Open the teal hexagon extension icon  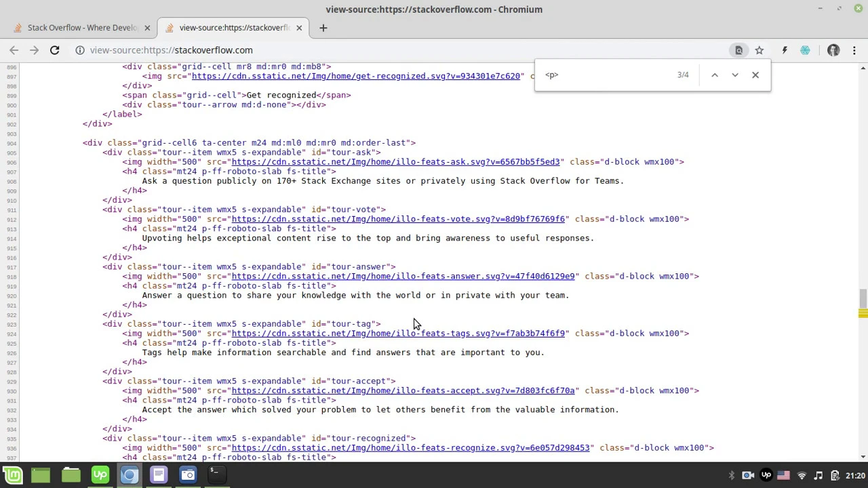[805, 50]
